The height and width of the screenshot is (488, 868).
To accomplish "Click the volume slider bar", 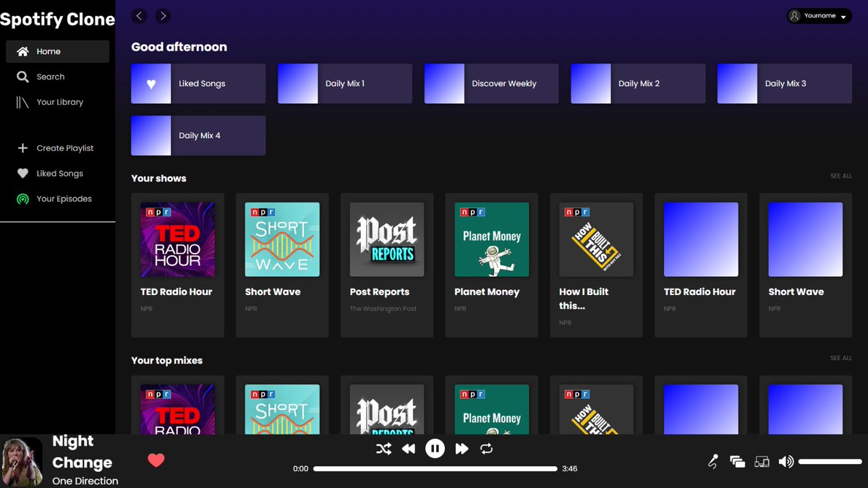I will point(830,461).
